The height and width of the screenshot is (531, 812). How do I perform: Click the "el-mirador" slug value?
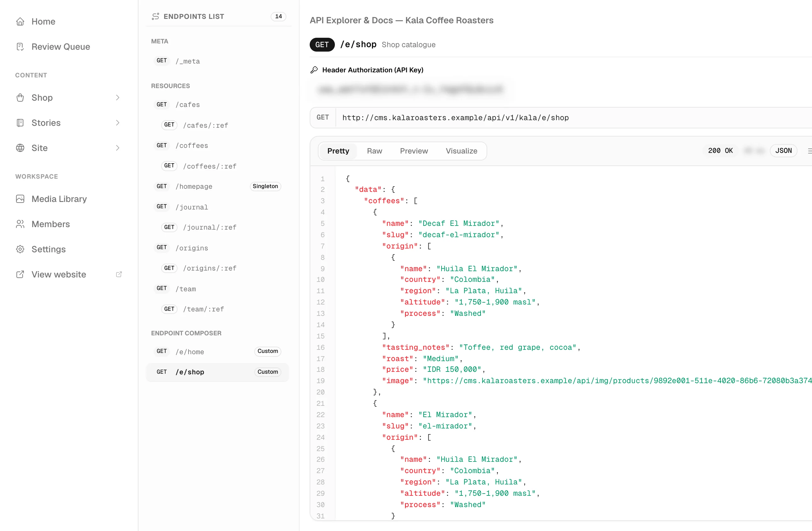coord(445,426)
